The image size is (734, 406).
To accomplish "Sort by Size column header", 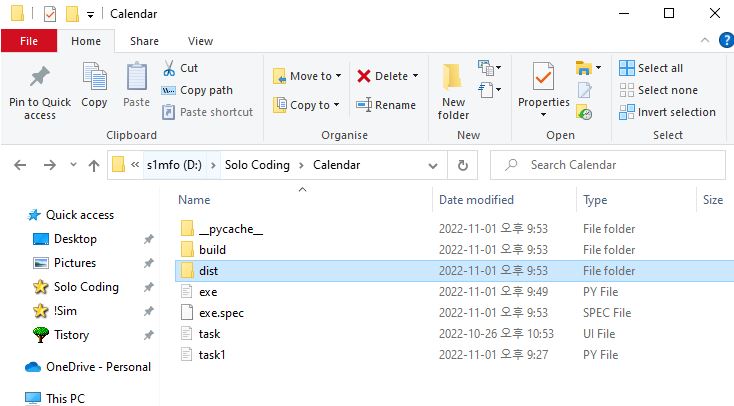I will pos(715,199).
